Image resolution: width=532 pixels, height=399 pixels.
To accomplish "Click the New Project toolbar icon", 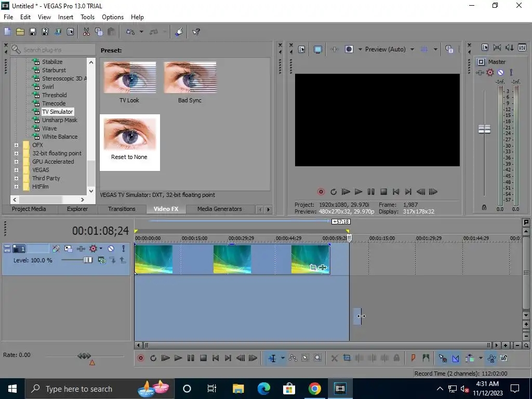I will tap(7, 32).
